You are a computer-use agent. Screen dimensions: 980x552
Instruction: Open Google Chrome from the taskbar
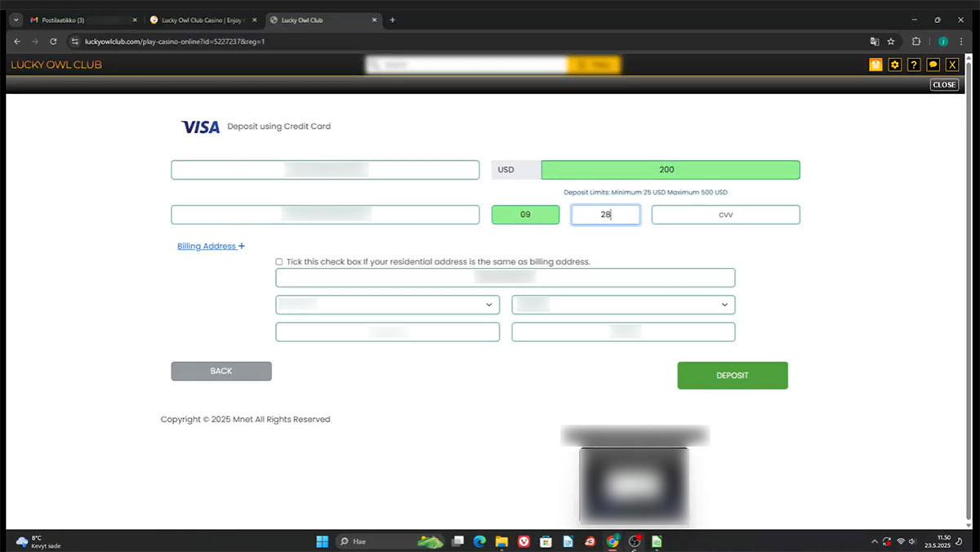point(612,541)
